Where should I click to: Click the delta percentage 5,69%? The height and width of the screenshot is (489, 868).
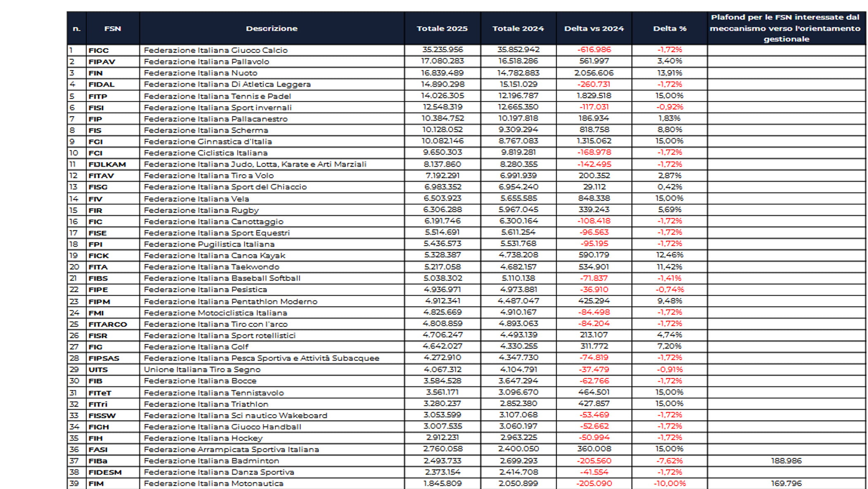click(x=670, y=209)
